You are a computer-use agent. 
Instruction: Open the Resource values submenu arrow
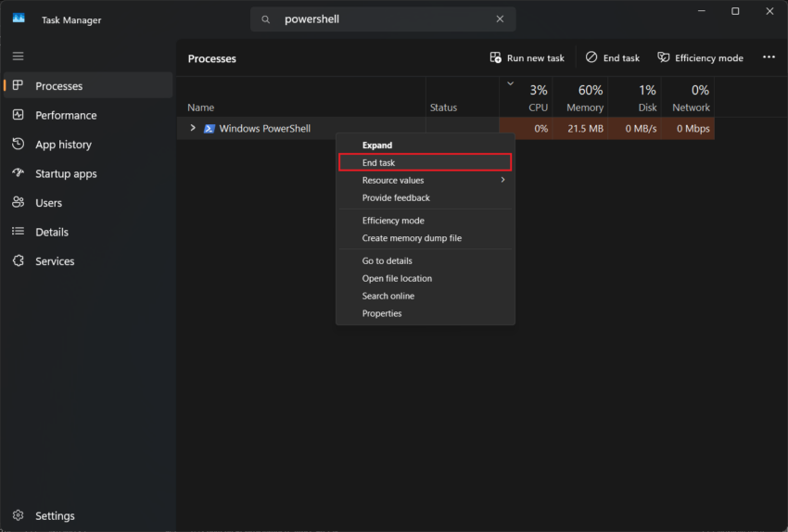502,180
